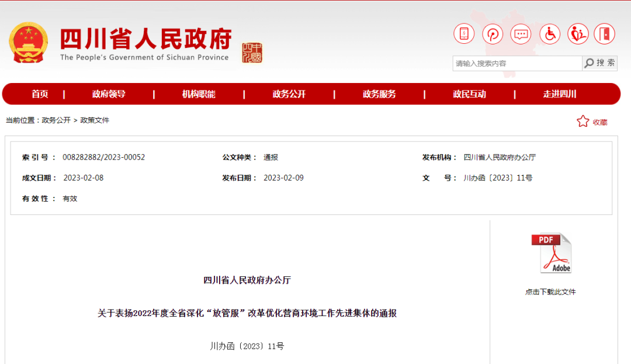Click the door/login circle icon
The image size is (631, 364).
(605, 34)
